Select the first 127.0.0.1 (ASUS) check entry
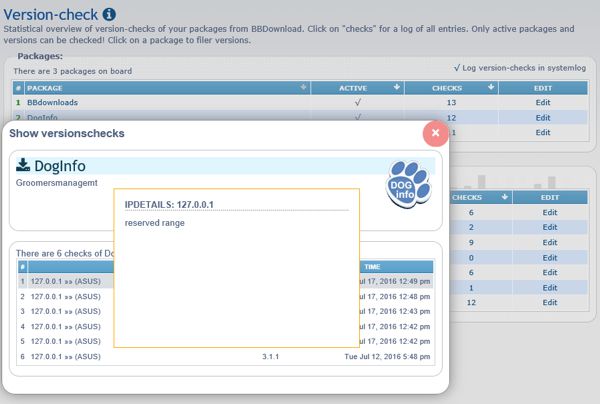 click(65, 281)
